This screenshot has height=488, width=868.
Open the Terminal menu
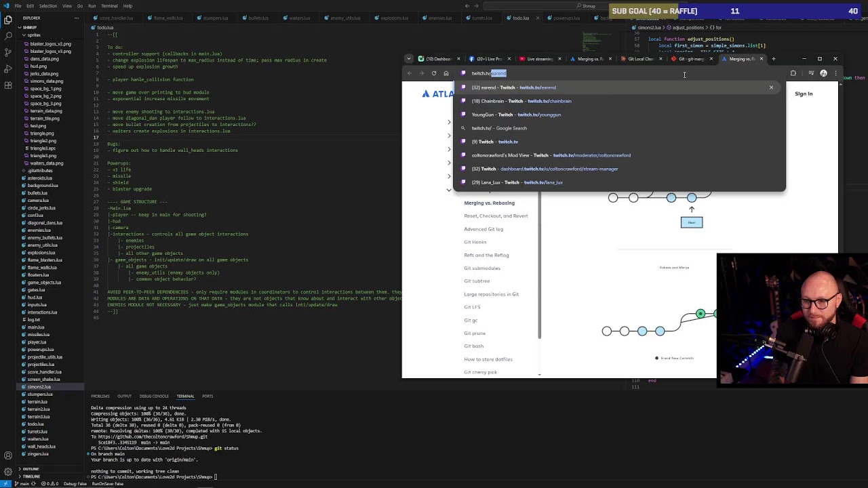tap(109, 5)
